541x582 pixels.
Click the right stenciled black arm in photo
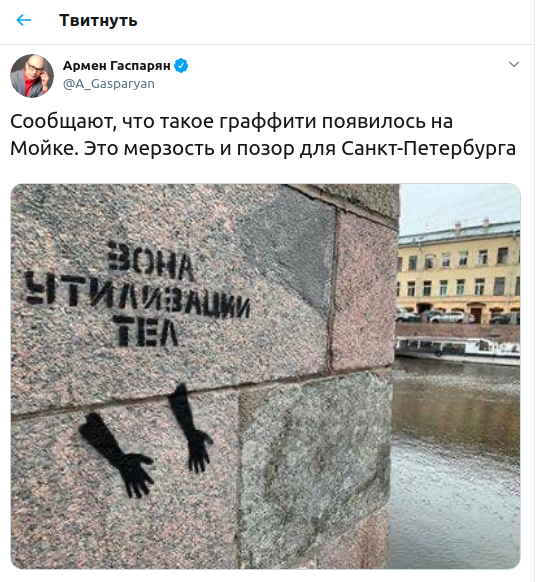click(x=191, y=428)
